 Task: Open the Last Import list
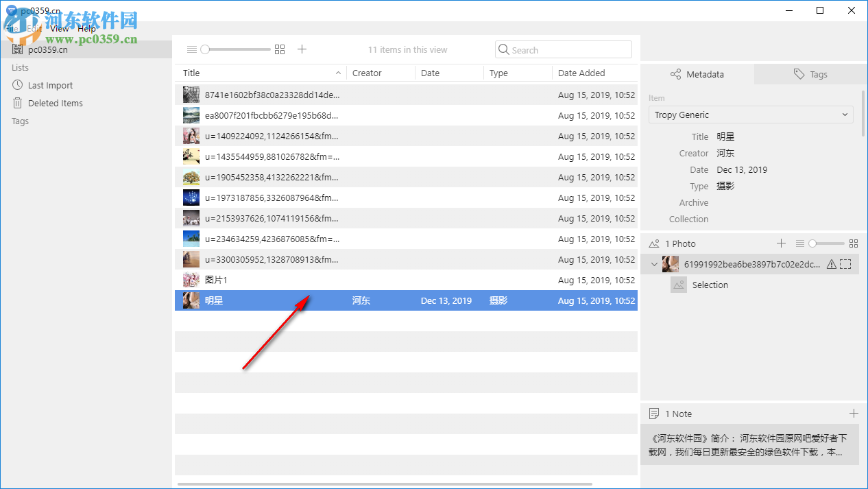[50, 86]
